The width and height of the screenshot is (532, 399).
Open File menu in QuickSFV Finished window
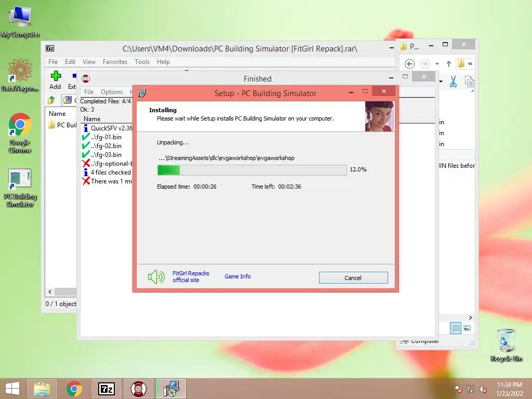(88, 92)
